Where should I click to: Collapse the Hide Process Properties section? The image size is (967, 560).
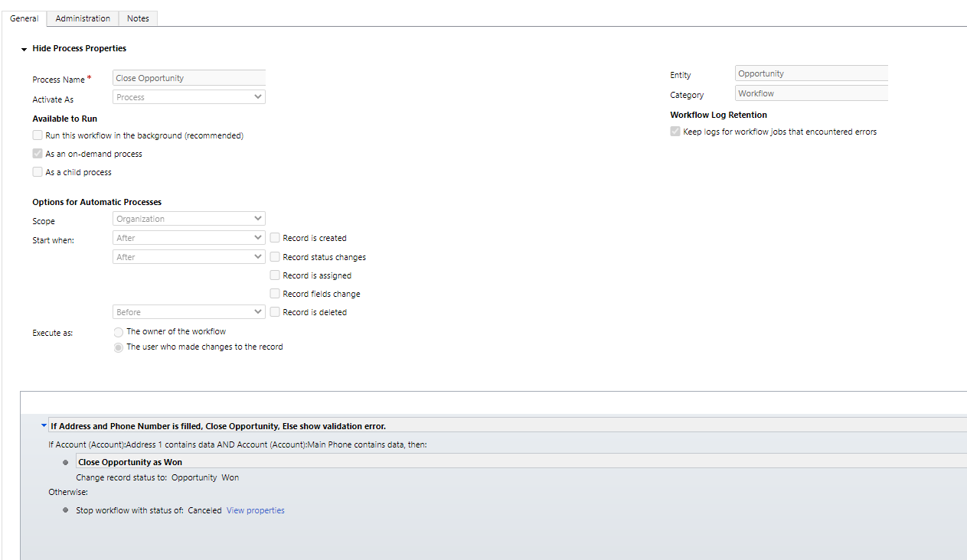22,48
